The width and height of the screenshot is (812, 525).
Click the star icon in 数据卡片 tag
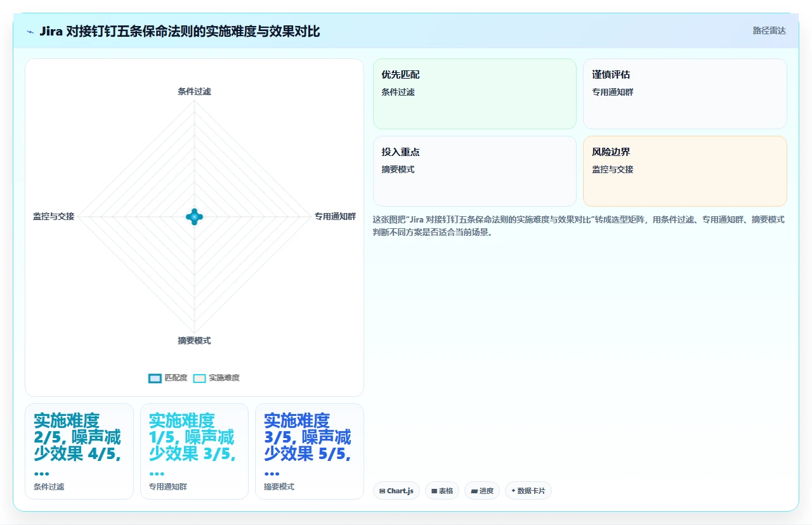513,491
